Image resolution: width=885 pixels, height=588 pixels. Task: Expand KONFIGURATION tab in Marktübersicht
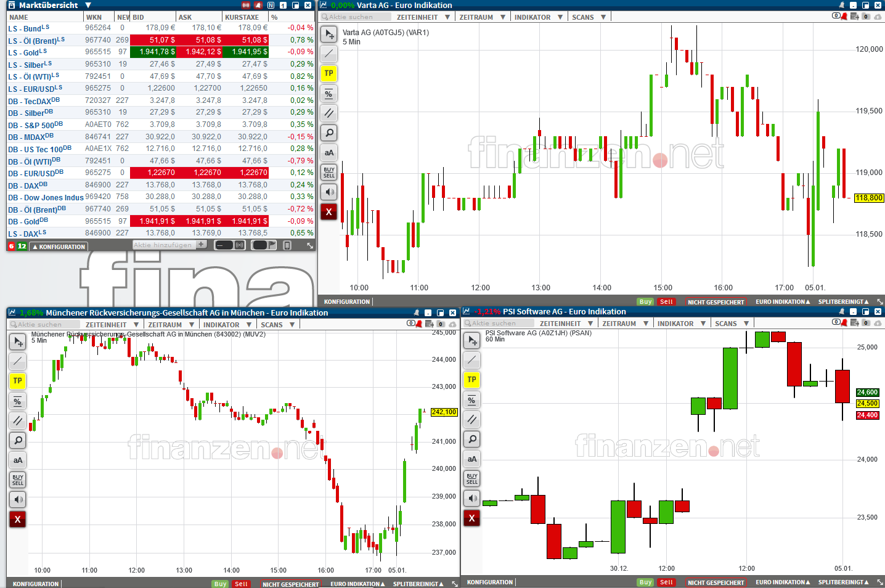tap(59, 247)
